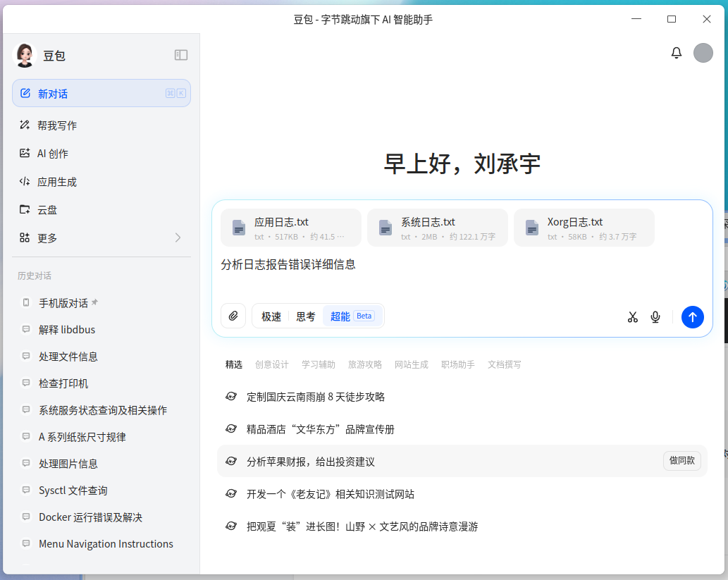Click the pin icon after 手机版对话

click(94, 302)
